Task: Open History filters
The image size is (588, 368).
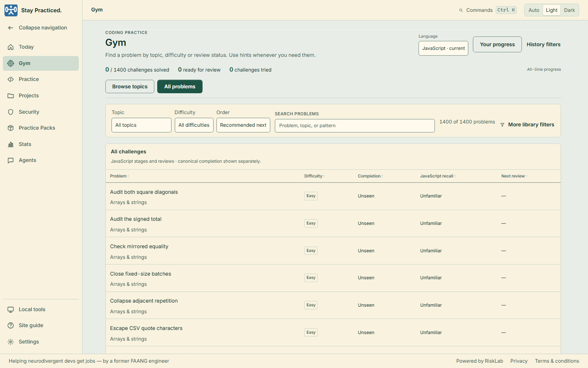Action: (x=543, y=45)
